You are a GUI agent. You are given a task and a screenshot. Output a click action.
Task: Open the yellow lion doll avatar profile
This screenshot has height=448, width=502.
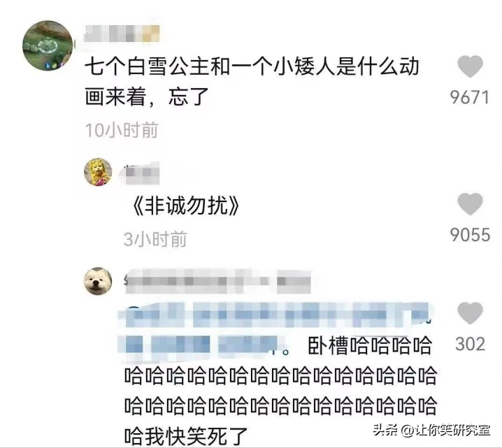click(x=98, y=172)
